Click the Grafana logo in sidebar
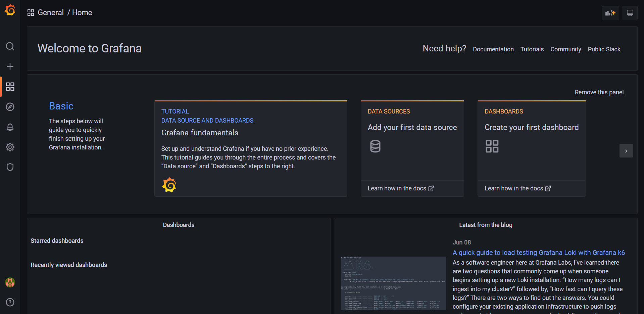The height and width of the screenshot is (314, 644). [x=10, y=10]
